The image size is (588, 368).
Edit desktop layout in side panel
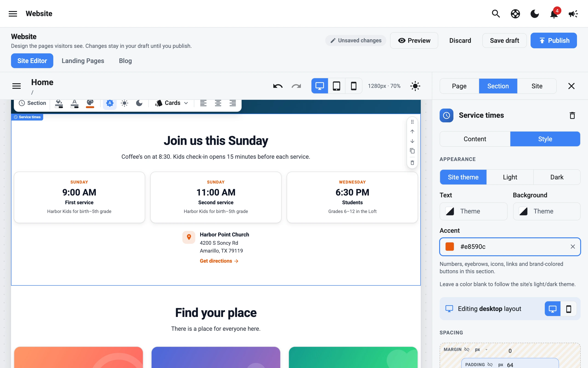553,309
